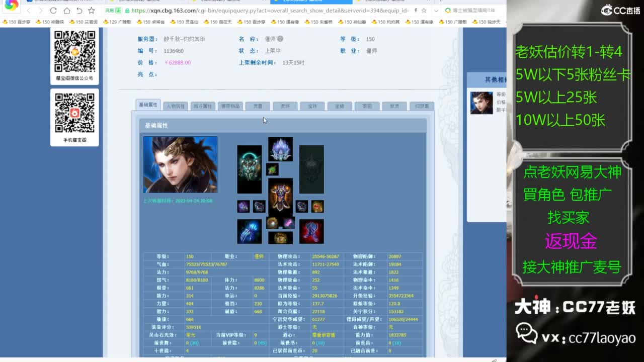Click the small green accessory icon below helmet
Image resolution: width=644 pixels, height=362 pixels.
pos(272,169)
